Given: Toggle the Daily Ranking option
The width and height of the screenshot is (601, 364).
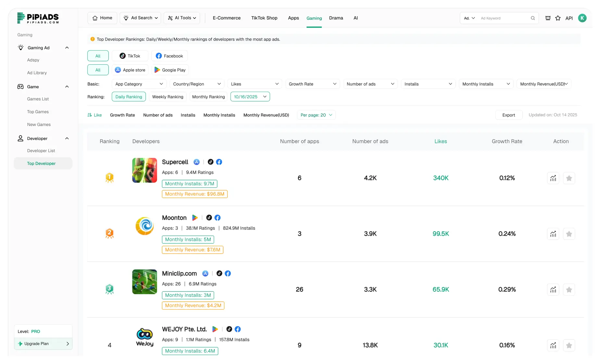Looking at the screenshot, I should pos(129,96).
